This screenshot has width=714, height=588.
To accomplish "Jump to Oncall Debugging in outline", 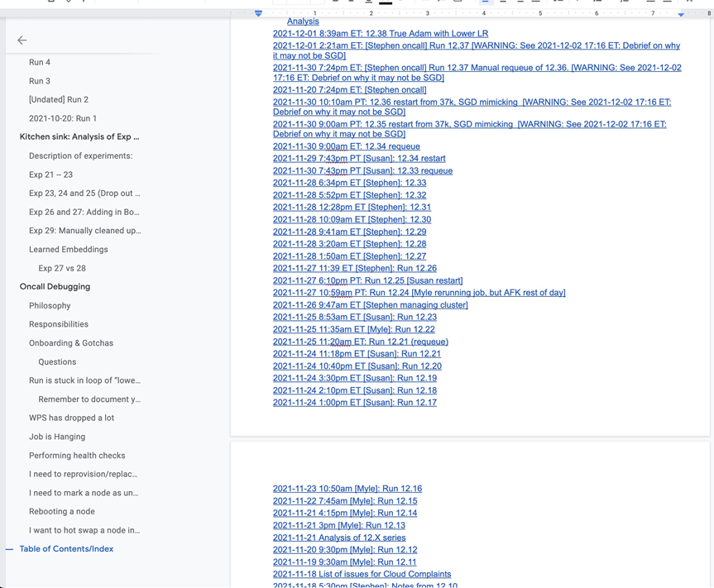I will [55, 287].
